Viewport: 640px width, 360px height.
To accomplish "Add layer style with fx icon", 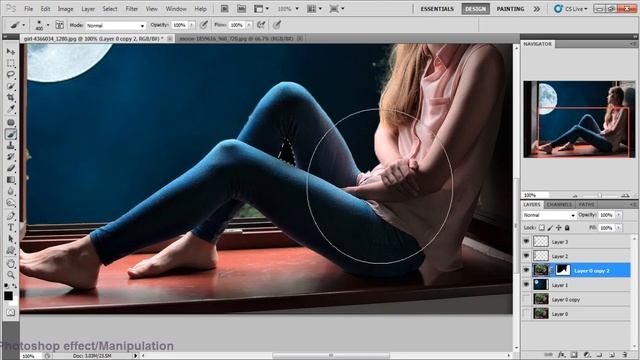I will click(562, 355).
